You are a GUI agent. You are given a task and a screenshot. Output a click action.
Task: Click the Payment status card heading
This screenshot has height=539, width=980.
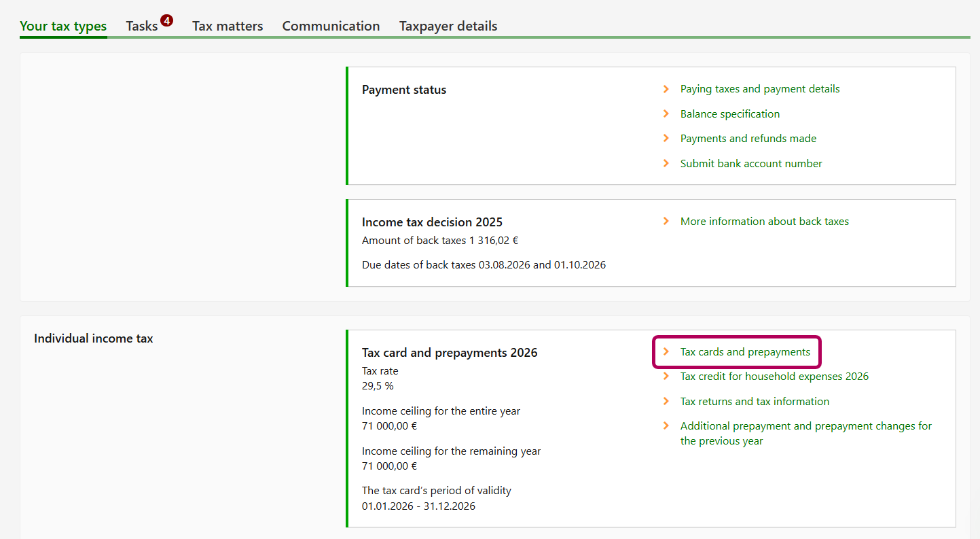[404, 90]
